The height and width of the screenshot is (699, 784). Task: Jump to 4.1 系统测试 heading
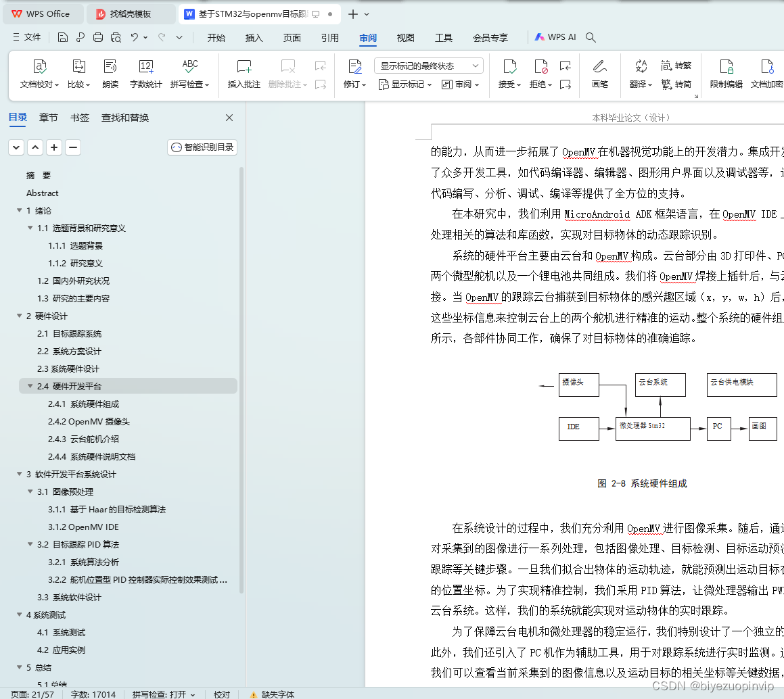tap(62, 632)
